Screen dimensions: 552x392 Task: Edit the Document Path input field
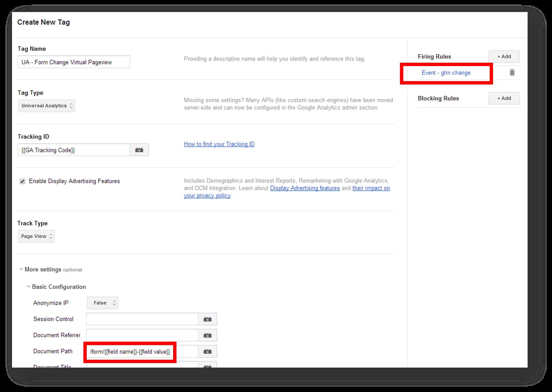click(142, 351)
